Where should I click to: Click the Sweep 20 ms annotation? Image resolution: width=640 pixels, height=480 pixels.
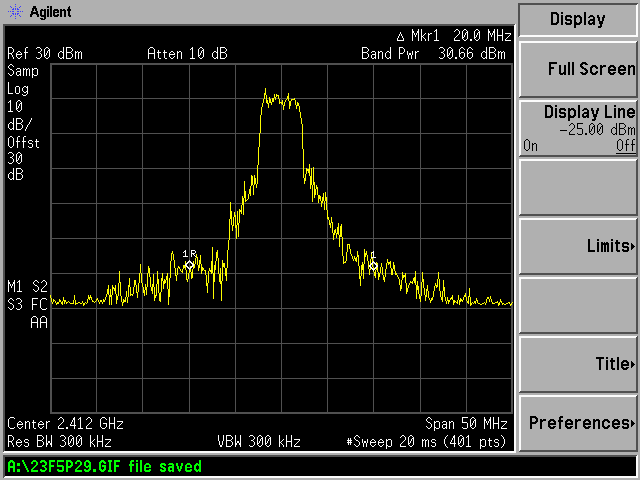point(428,441)
